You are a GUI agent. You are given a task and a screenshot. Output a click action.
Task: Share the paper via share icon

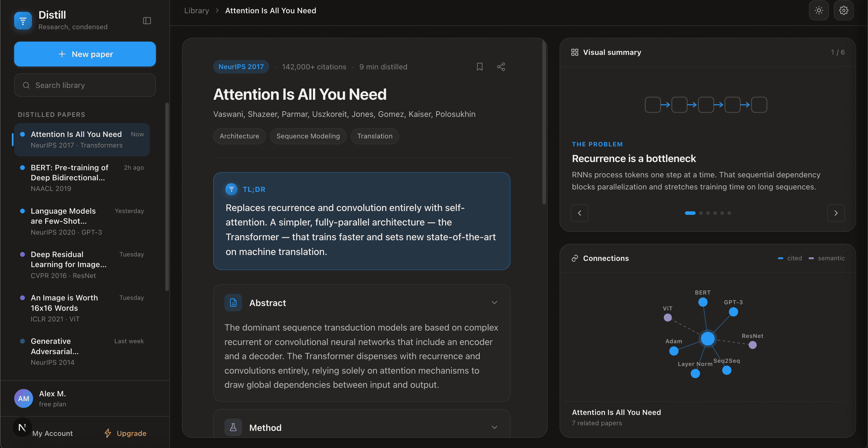click(x=501, y=67)
